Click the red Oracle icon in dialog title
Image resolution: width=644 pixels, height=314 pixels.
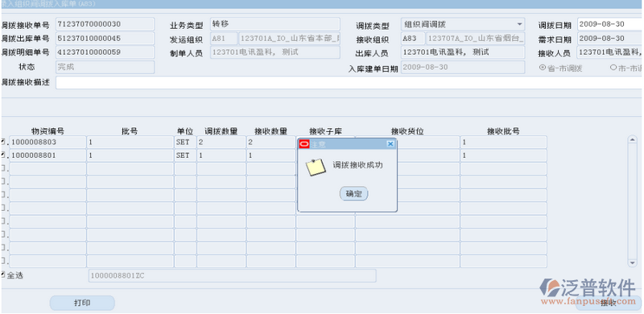(304, 144)
